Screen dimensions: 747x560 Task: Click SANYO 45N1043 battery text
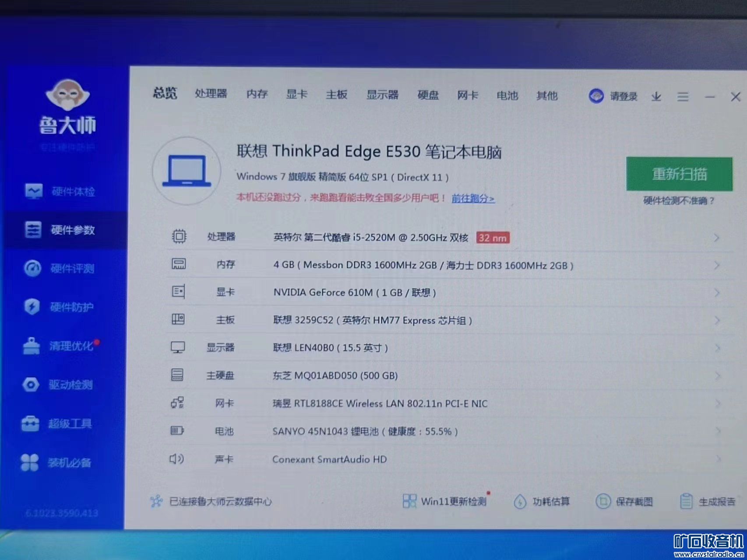pos(365,431)
